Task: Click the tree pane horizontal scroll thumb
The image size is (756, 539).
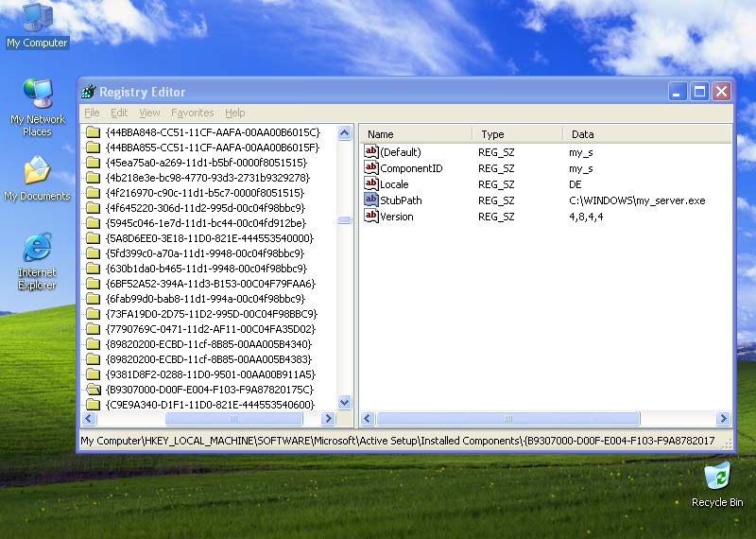Action: (233, 418)
